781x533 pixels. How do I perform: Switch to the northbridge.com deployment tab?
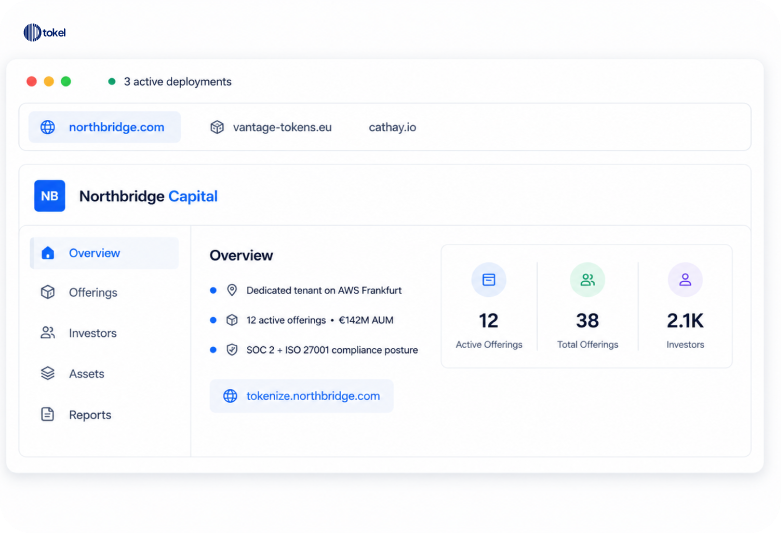tap(105, 127)
